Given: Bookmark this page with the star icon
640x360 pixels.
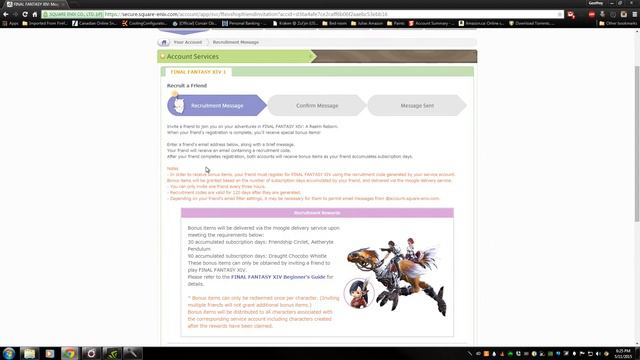Looking at the screenshot, I should pyautogui.click(x=560, y=14).
